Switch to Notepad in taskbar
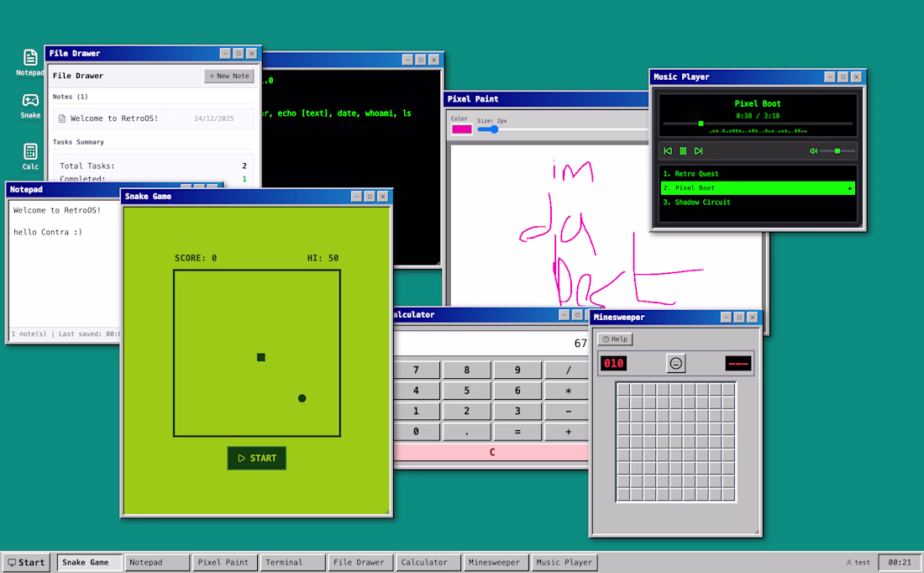 pyautogui.click(x=157, y=562)
